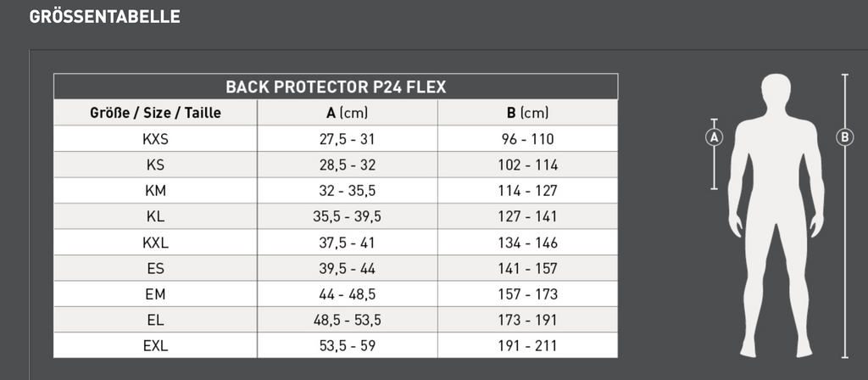Click the 96 - 110 B value
868x380 pixels.
coord(528,139)
